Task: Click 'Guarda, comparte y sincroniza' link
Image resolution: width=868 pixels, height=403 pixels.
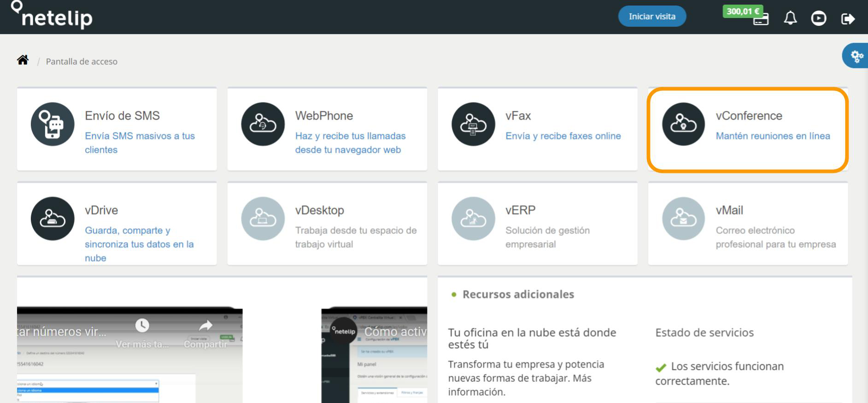Action: (x=139, y=244)
